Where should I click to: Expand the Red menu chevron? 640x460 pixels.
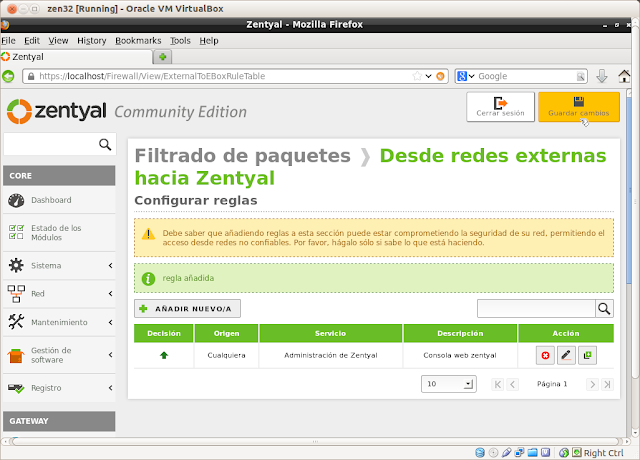tap(111, 294)
